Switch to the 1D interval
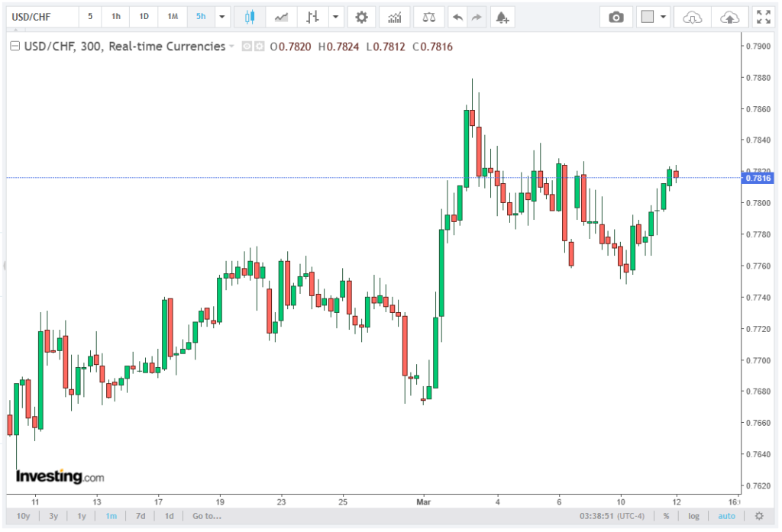This screenshot has height=532, width=782. [x=144, y=17]
